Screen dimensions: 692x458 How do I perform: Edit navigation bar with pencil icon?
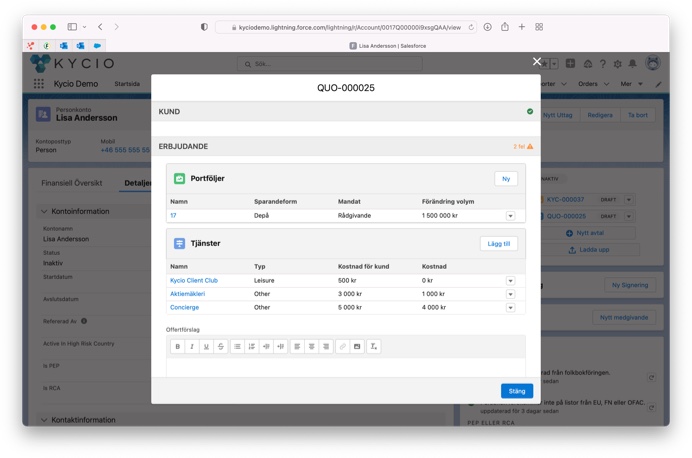coord(658,84)
